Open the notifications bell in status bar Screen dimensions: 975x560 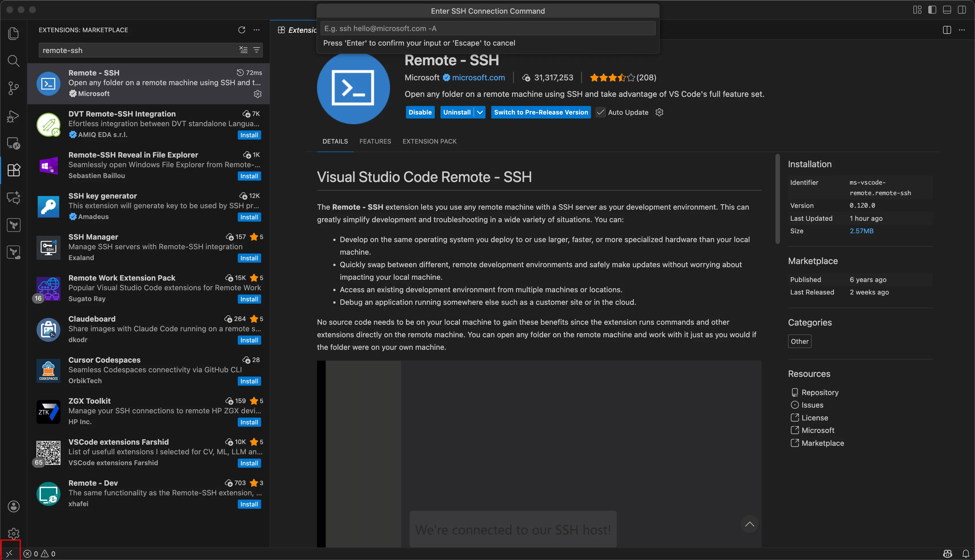[x=965, y=554]
